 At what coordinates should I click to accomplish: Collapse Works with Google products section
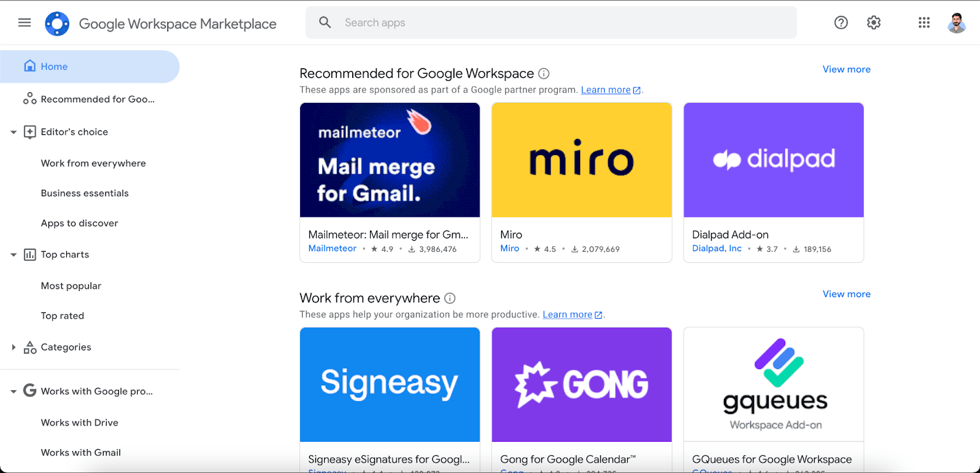pyautogui.click(x=13, y=392)
